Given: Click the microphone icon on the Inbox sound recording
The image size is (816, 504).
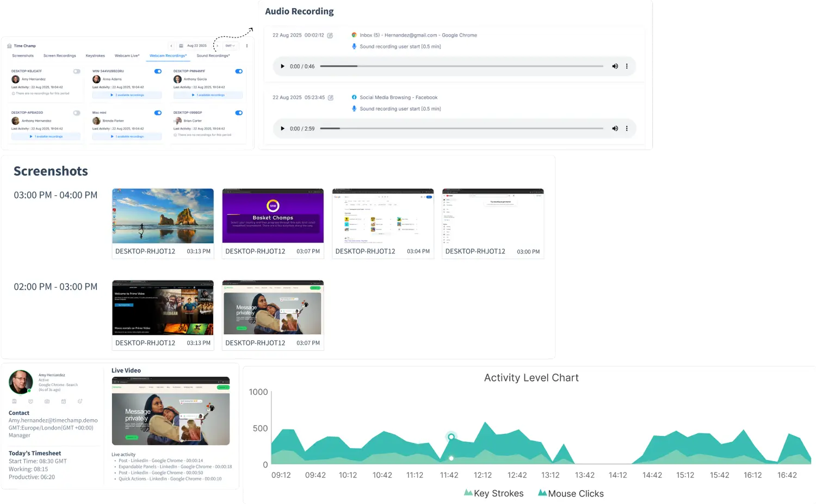Looking at the screenshot, I should [354, 47].
